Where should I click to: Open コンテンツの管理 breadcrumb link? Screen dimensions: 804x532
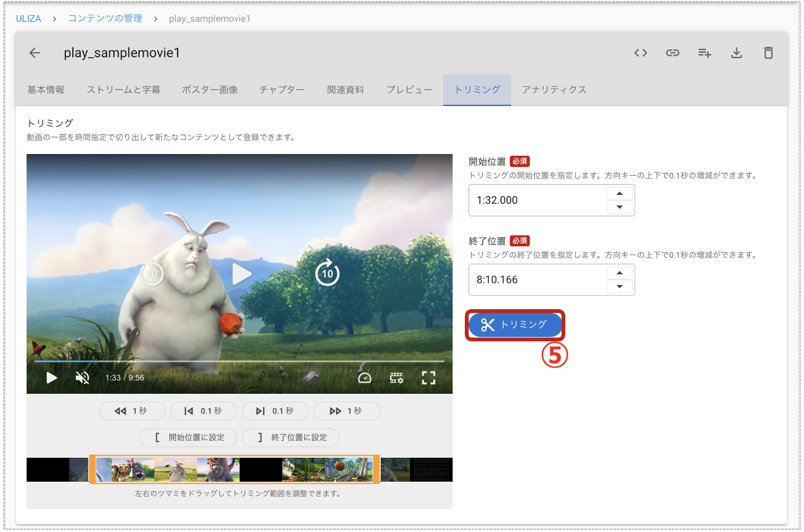click(x=105, y=19)
